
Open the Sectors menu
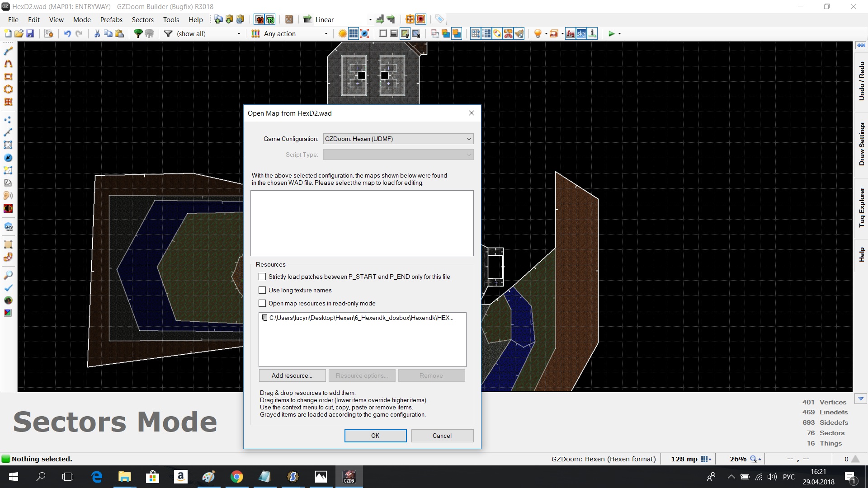(x=143, y=19)
